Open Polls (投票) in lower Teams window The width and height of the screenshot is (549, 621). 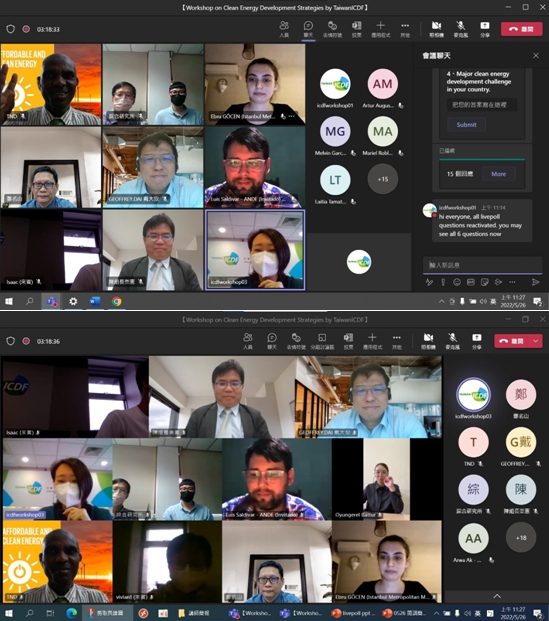coord(348,341)
